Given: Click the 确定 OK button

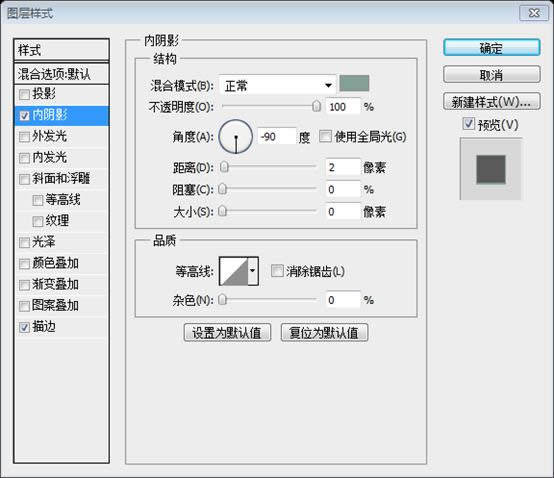Looking at the screenshot, I should coord(491,48).
